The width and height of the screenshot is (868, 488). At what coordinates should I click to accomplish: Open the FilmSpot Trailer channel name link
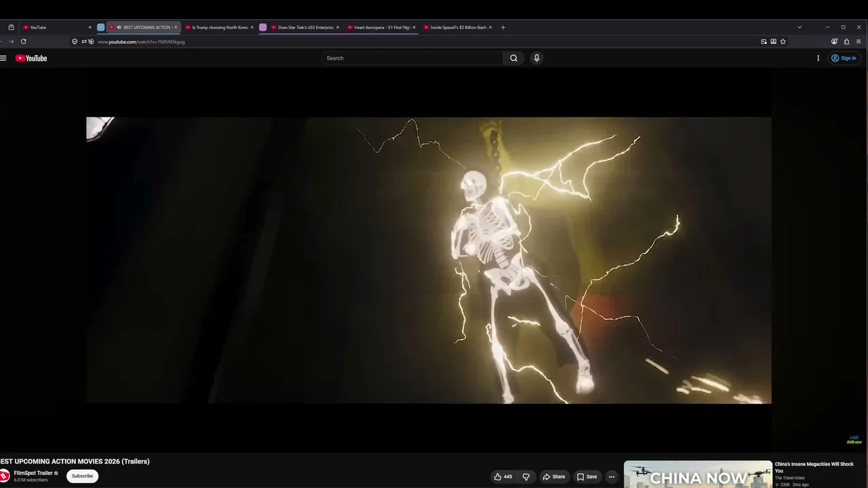tap(33, 473)
